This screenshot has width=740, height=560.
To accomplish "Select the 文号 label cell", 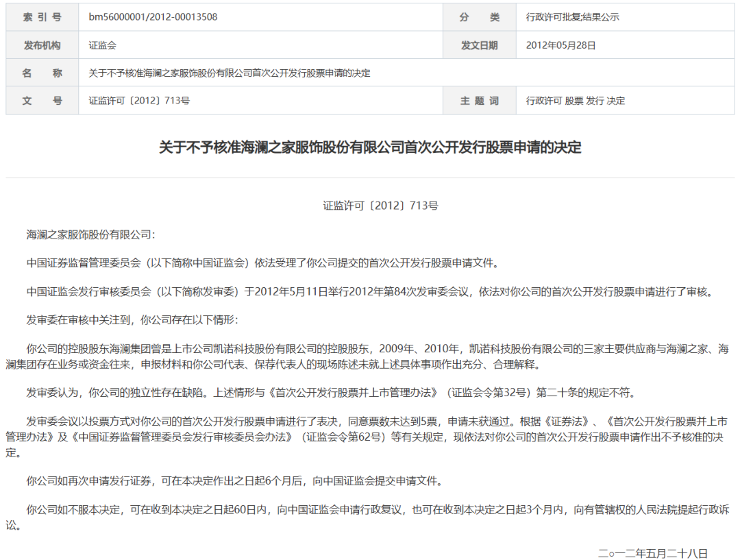I will pyautogui.click(x=42, y=101).
